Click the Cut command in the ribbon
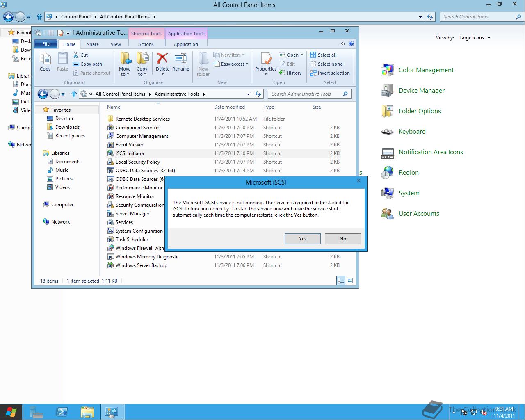The height and width of the screenshot is (420, 525). [x=80, y=55]
